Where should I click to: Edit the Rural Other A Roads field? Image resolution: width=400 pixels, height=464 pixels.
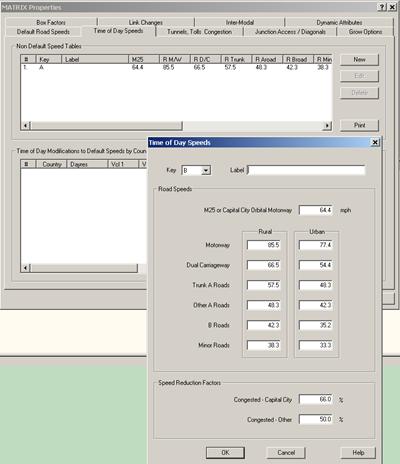264,305
